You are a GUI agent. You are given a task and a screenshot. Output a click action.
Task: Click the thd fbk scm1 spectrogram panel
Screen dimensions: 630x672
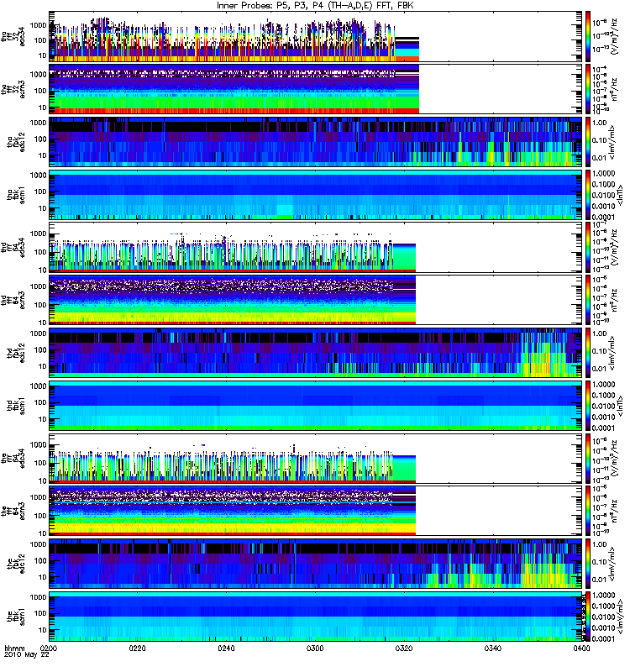click(316, 406)
